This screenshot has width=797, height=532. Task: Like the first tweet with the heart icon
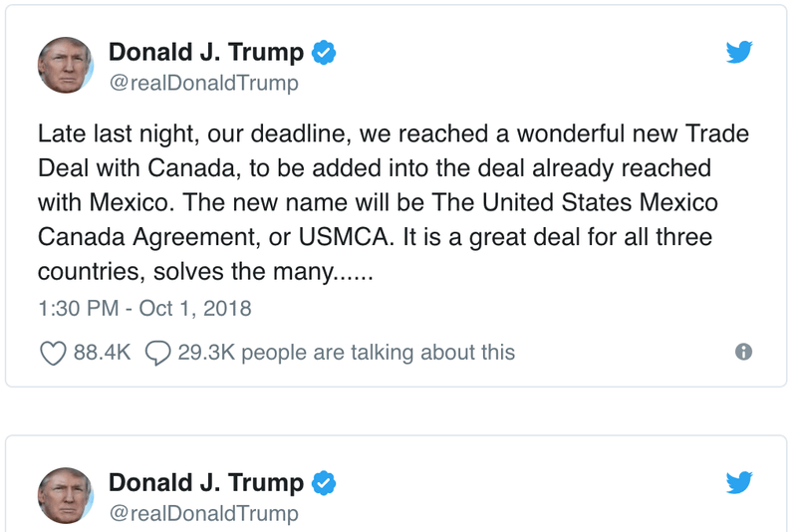pyautogui.click(x=53, y=352)
